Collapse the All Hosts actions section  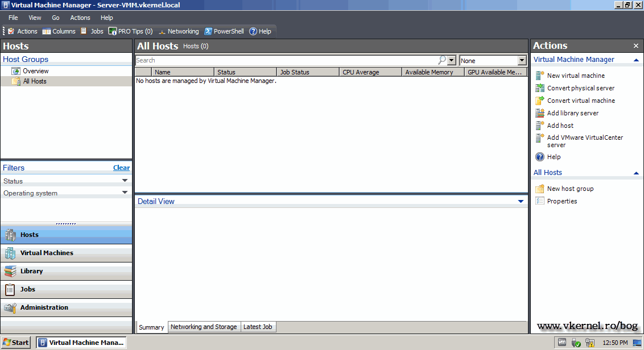[636, 172]
